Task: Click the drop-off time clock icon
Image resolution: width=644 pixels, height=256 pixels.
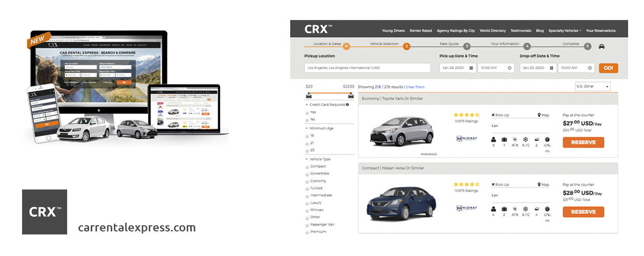Action: [x=590, y=68]
